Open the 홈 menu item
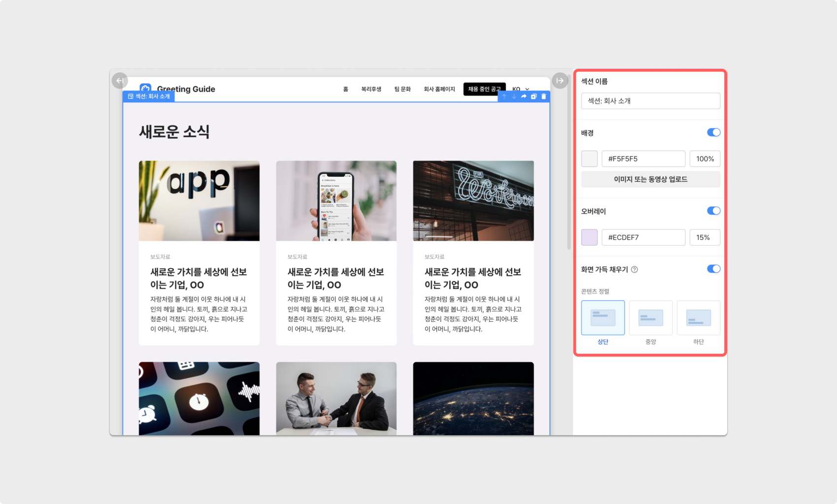The height and width of the screenshot is (504, 837). pos(346,89)
